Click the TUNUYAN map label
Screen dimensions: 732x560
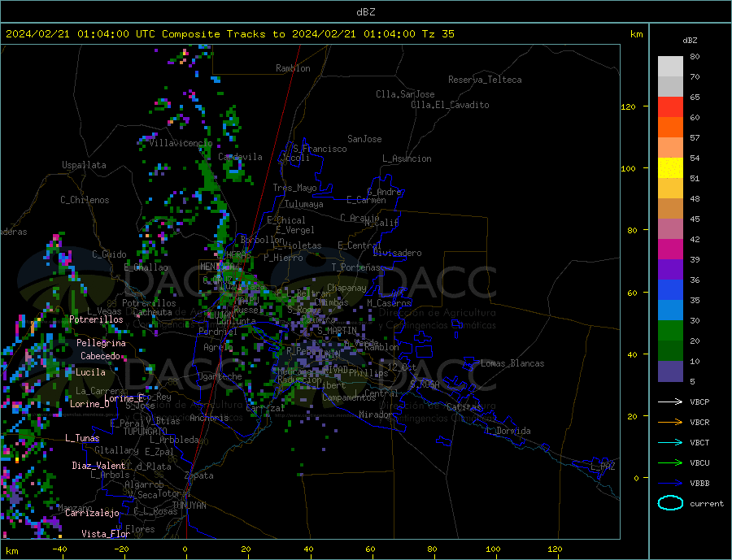[x=189, y=506]
